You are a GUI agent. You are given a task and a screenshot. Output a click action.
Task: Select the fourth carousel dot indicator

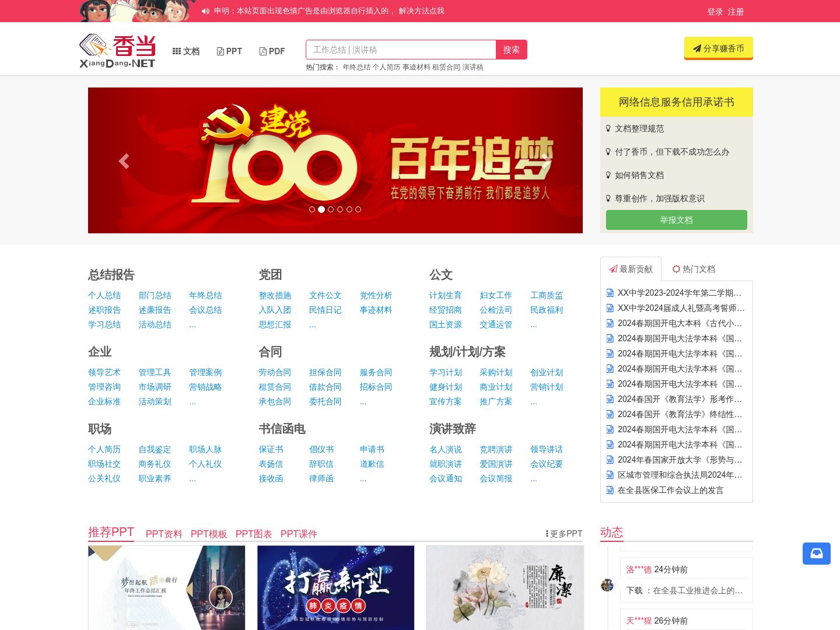pyautogui.click(x=340, y=209)
